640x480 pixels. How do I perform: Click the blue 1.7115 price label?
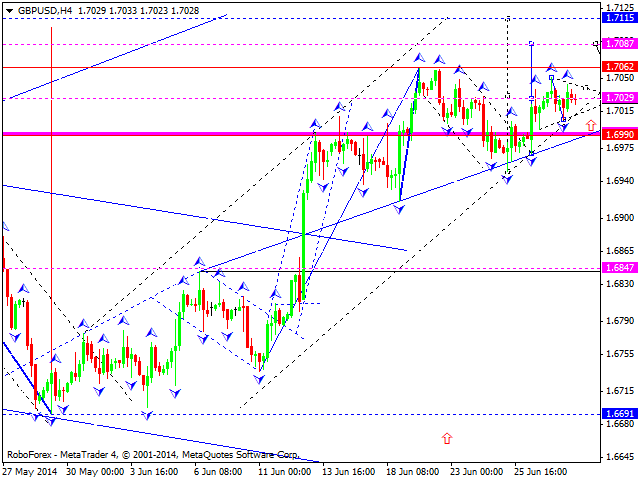(620, 19)
